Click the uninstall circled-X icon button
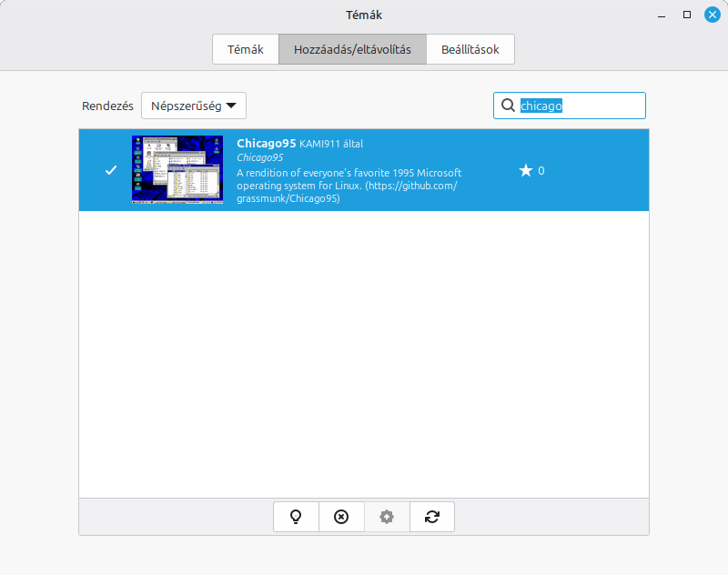728x575 pixels. pos(341,517)
